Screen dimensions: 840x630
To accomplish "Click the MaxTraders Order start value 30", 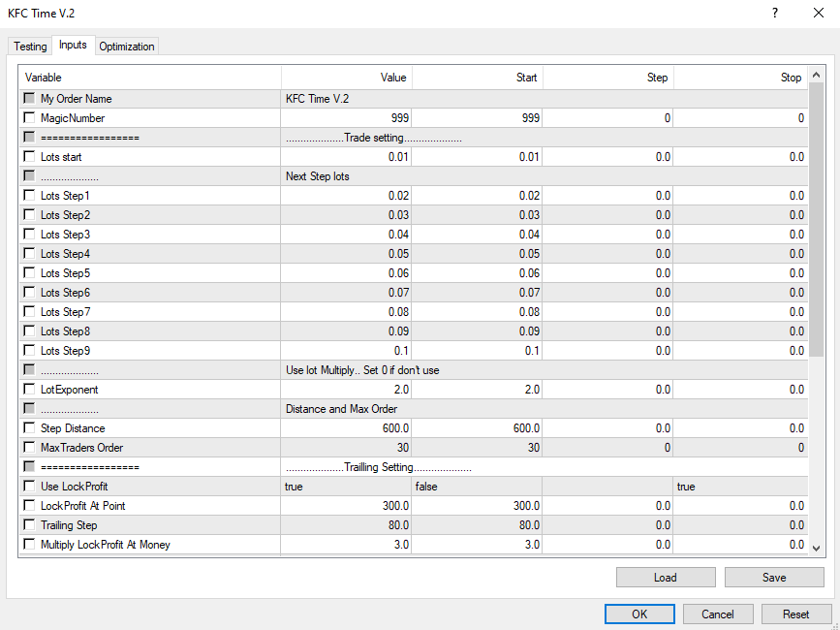I will pyautogui.click(x=477, y=448).
